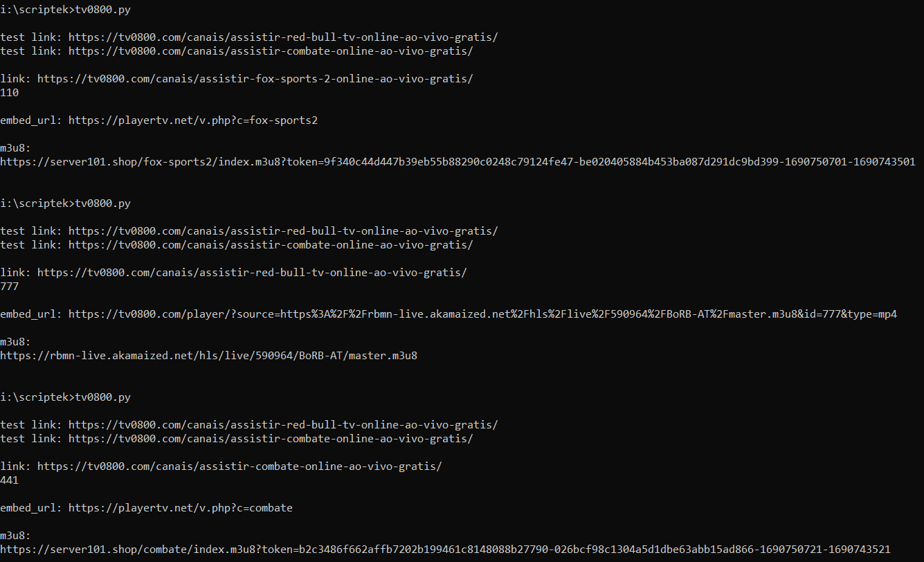
Task: Click the number 441 output line
Action: click(x=10, y=480)
